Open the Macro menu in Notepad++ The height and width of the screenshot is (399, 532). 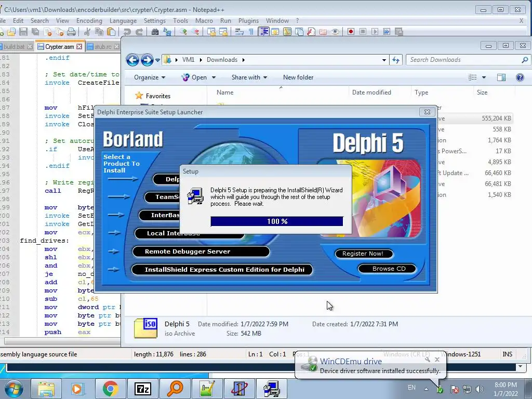204,21
